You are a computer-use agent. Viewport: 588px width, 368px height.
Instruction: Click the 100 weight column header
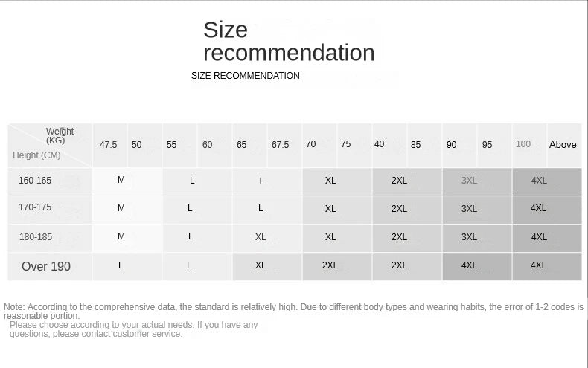[523, 144]
